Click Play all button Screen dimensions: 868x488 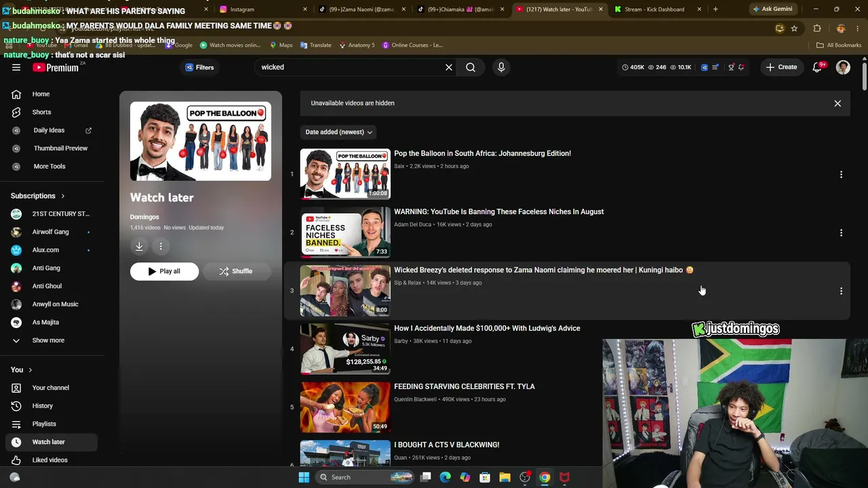click(164, 272)
